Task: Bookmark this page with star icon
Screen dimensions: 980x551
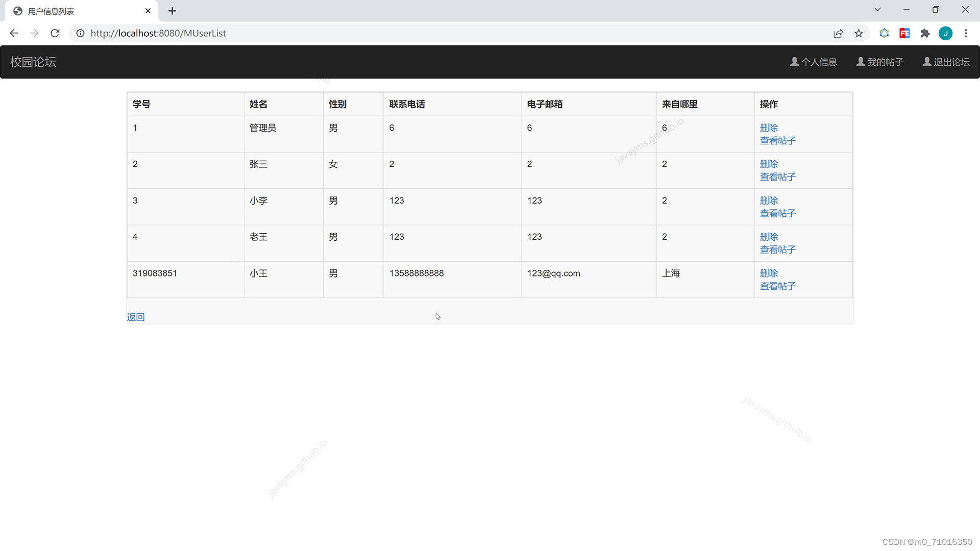Action: click(x=859, y=33)
